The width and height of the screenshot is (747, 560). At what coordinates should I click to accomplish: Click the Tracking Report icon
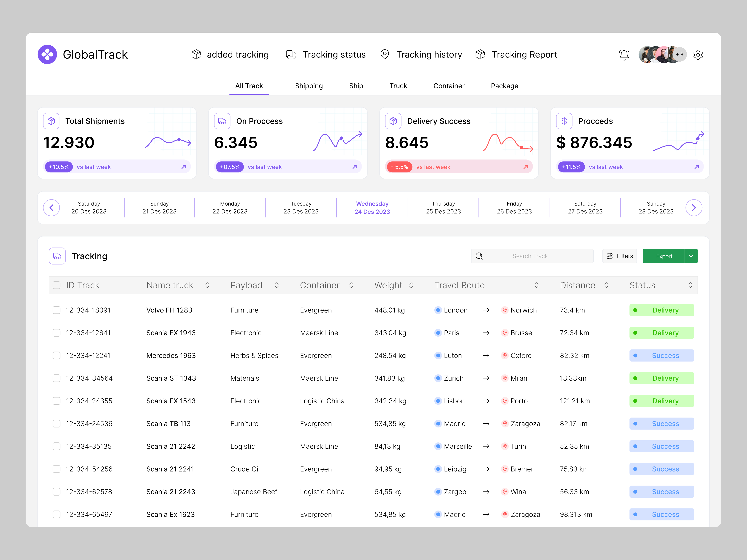pos(480,54)
